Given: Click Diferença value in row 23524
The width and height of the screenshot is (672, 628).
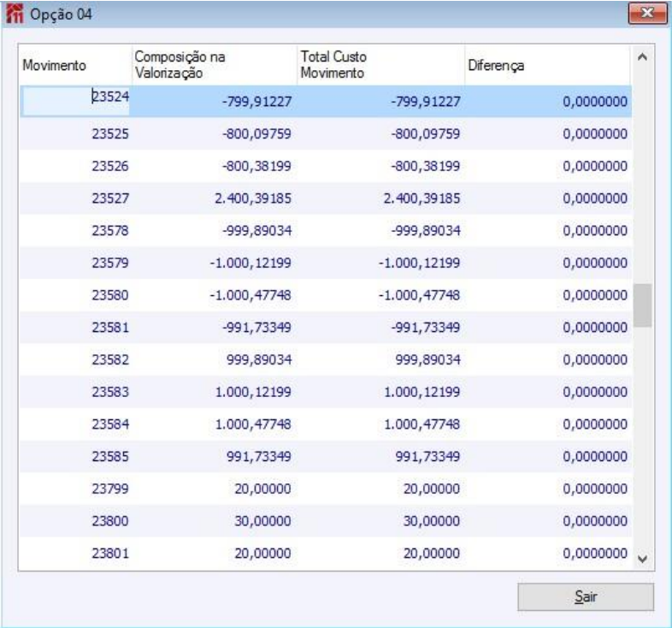Looking at the screenshot, I should (595, 102).
